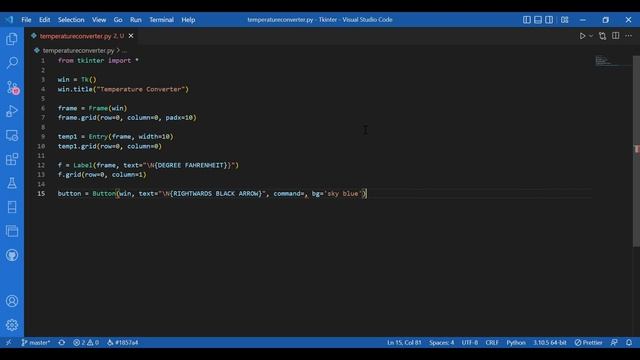
Task: Open the Accounts menu
Action: 12,301
